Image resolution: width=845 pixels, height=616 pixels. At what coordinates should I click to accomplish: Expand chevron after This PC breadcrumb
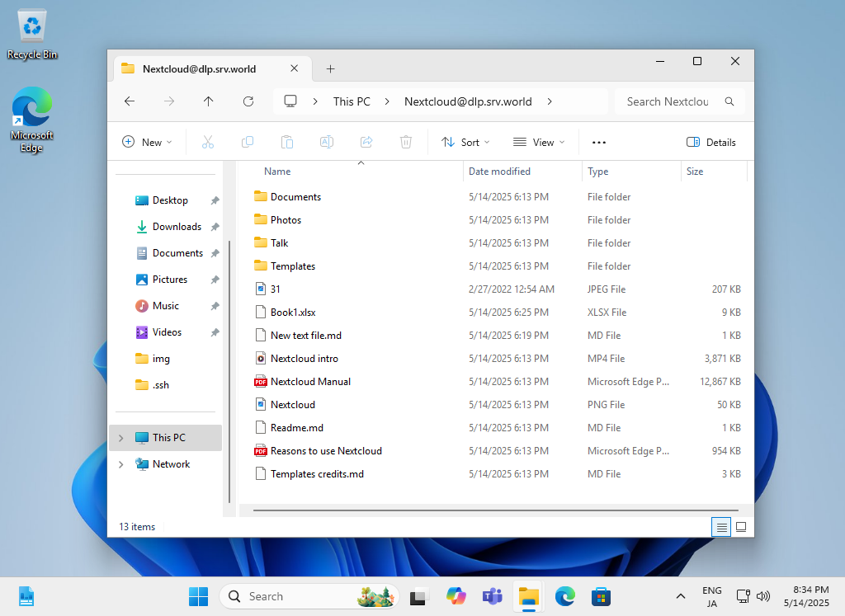click(x=387, y=101)
